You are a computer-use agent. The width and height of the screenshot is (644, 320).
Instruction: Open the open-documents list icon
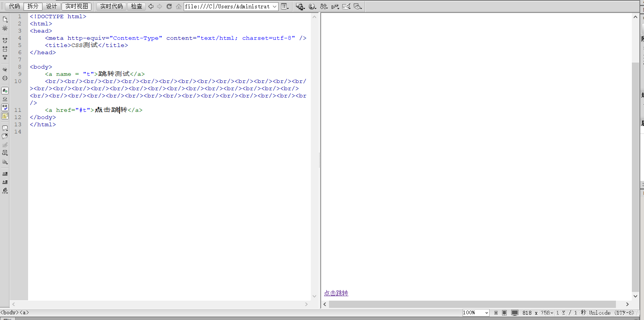(x=5, y=19)
